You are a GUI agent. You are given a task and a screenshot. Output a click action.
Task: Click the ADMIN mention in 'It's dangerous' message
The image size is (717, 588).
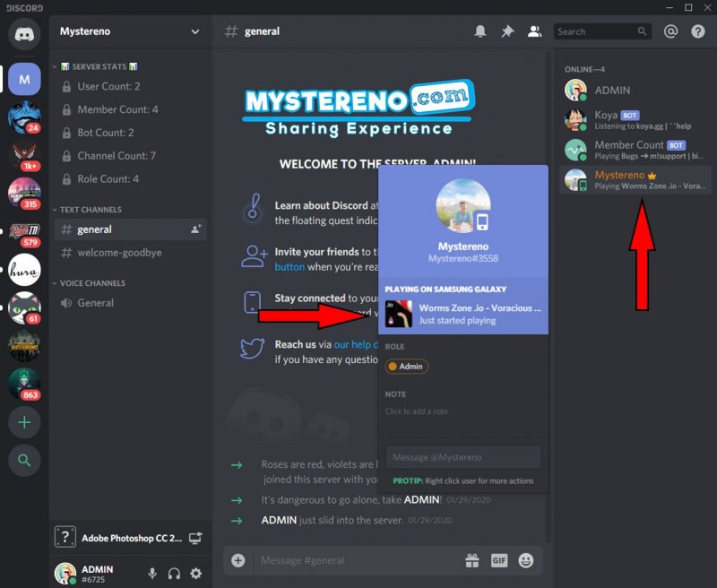click(x=421, y=500)
